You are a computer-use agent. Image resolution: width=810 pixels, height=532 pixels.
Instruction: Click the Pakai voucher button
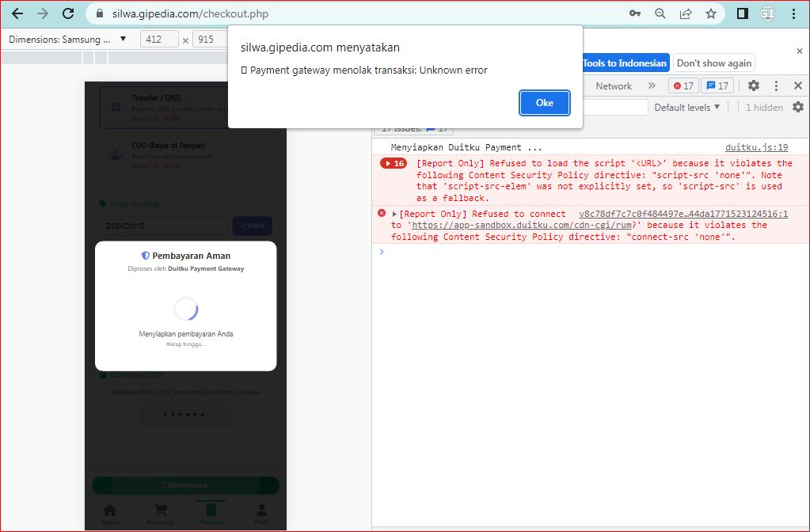pos(252,226)
